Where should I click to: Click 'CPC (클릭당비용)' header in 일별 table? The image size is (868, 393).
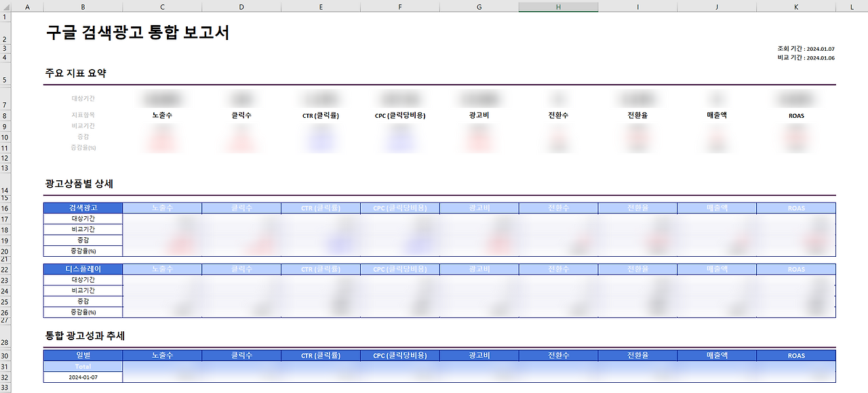click(x=400, y=356)
